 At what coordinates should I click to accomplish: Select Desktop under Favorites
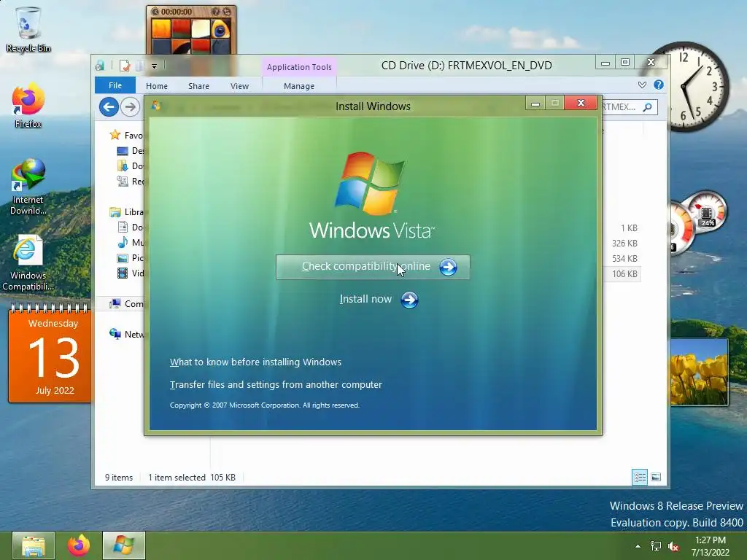130,150
